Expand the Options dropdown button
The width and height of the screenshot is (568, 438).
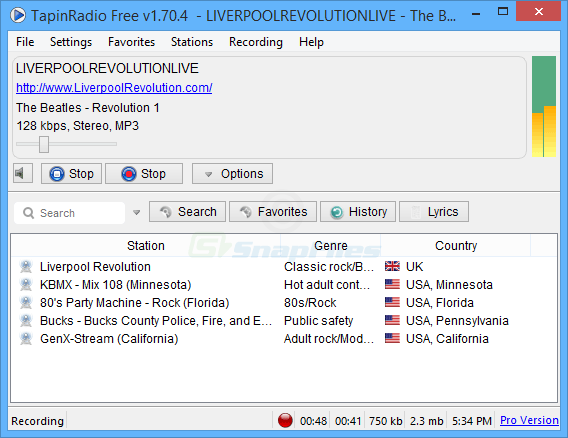(x=232, y=174)
